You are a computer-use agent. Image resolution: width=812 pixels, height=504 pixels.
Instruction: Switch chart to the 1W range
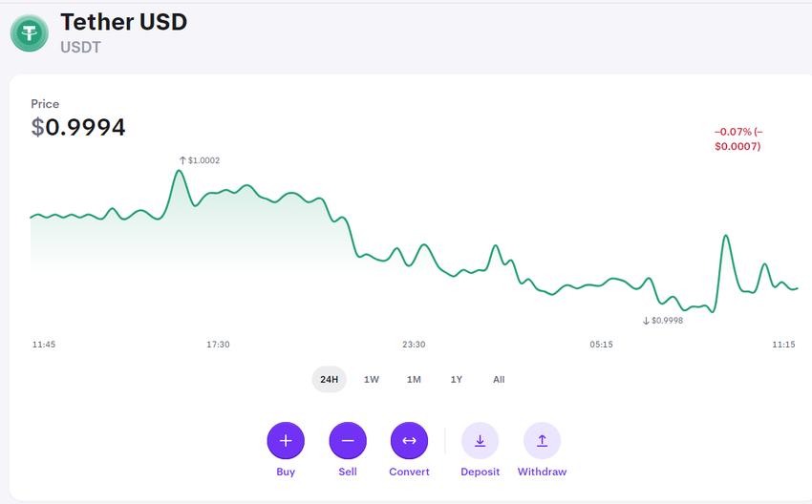point(372,380)
